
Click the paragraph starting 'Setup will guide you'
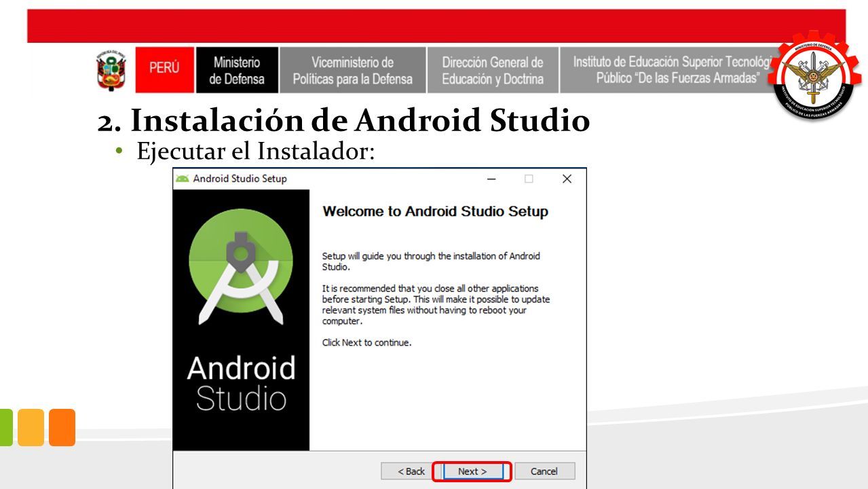point(431,261)
